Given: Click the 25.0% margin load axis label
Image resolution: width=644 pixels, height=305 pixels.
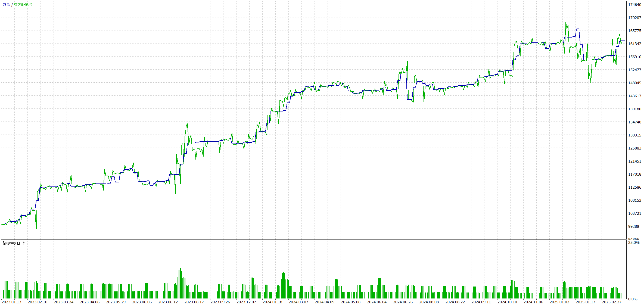Looking at the screenshot, I should pos(634,242).
